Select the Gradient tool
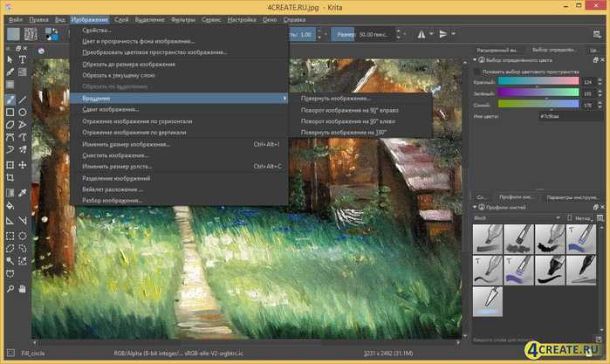The image size is (610, 364). click(x=10, y=193)
